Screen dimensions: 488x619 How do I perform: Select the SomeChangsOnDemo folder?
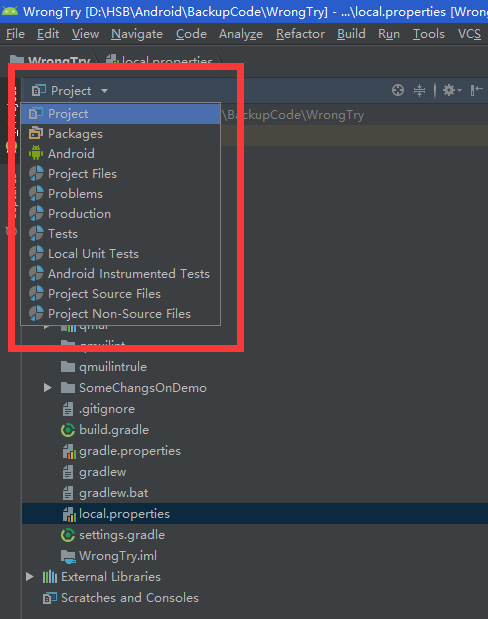click(143, 388)
